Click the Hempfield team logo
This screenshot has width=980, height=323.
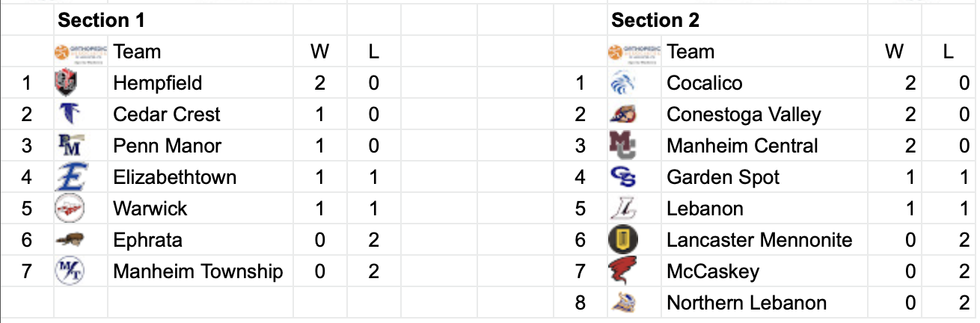click(67, 83)
